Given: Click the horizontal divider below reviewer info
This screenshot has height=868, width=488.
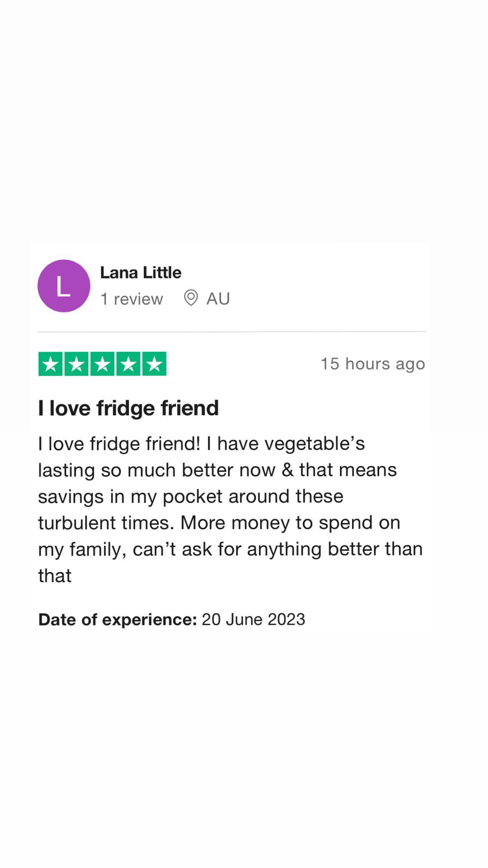Looking at the screenshot, I should pos(231,332).
